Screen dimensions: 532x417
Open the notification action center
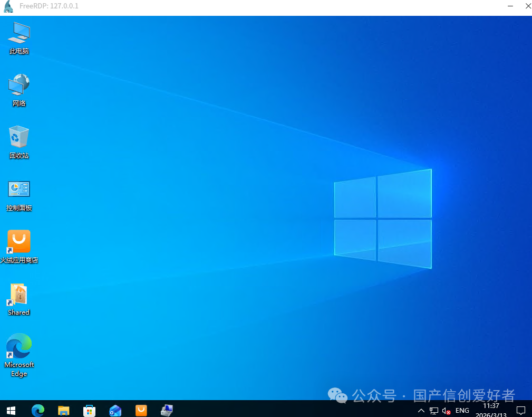tap(521, 411)
